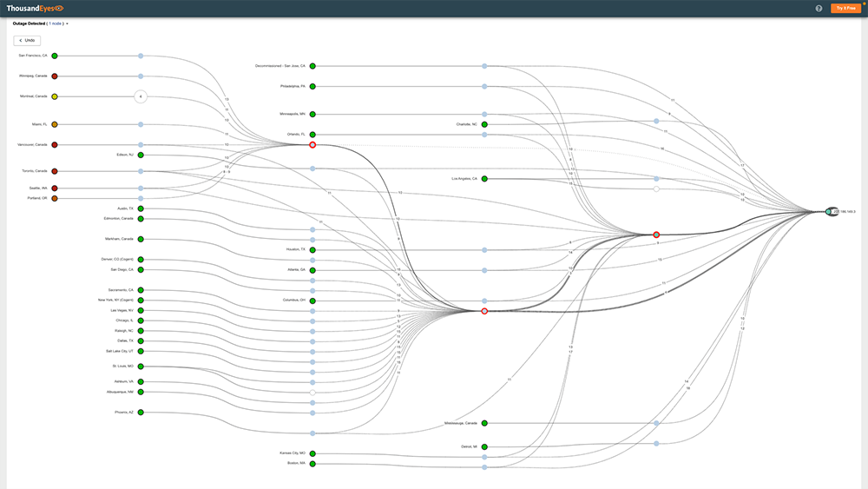Select the yellow Montreal, Canada agent node
The width and height of the screenshot is (868, 489).
click(x=55, y=96)
